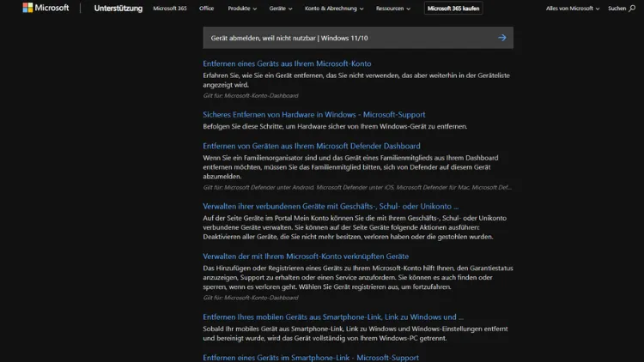This screenshot has height=362, width=644.
Task: Open 'Entfernen eines Geräts im Smartphone-Link' result
Action: point(311,358)
